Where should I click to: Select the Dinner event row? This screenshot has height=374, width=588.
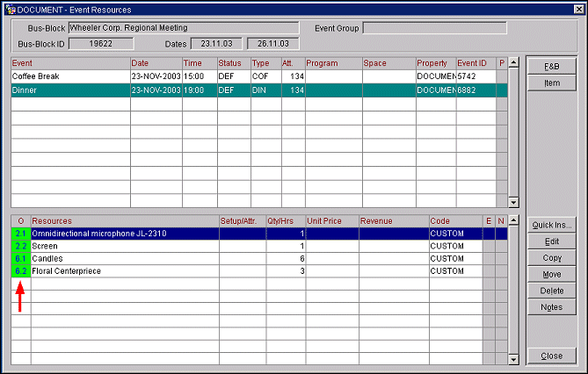[70, 90]
